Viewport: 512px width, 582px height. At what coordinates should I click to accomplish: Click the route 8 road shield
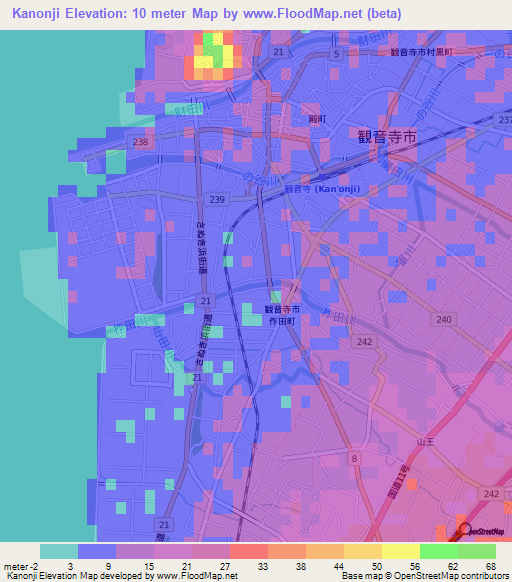pyautogui.click(x=354, y=459)
